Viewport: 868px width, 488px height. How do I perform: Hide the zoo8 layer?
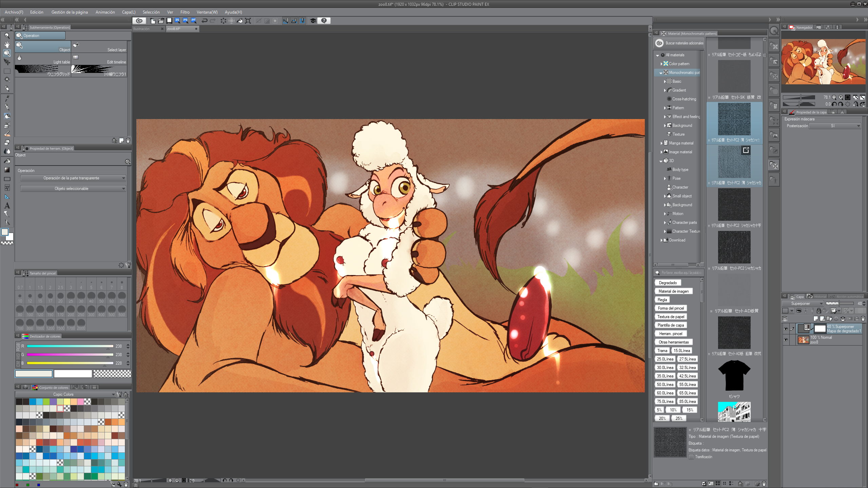point(786,340)
